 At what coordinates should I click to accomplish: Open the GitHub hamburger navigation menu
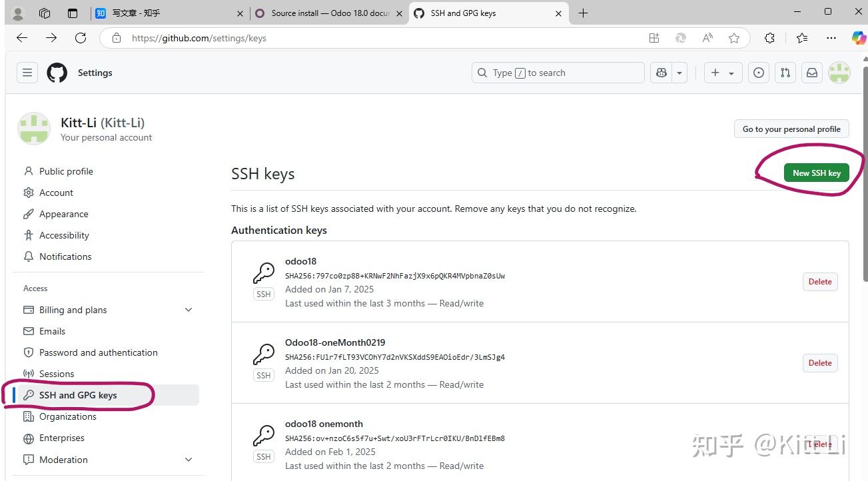point(27,73)
